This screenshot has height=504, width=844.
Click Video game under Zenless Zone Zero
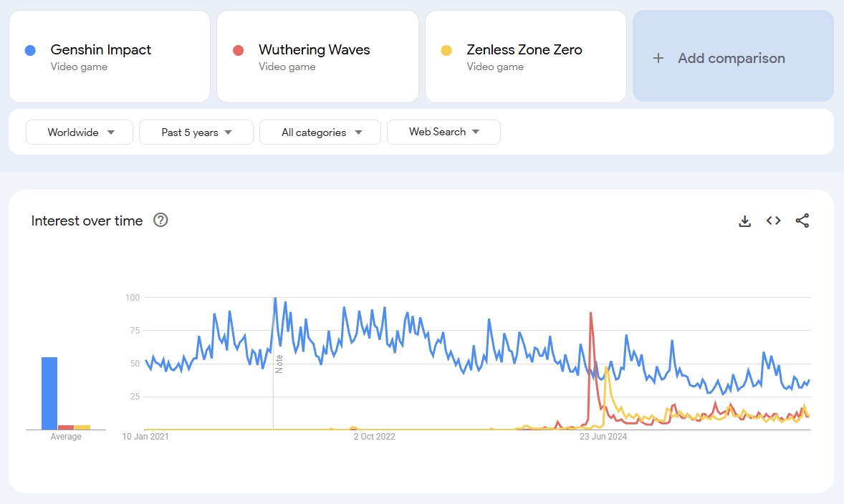495,67
